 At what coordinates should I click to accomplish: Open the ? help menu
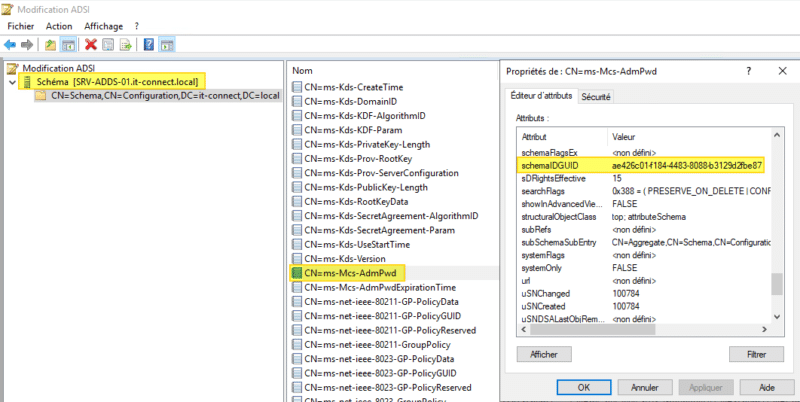point(137,26)
